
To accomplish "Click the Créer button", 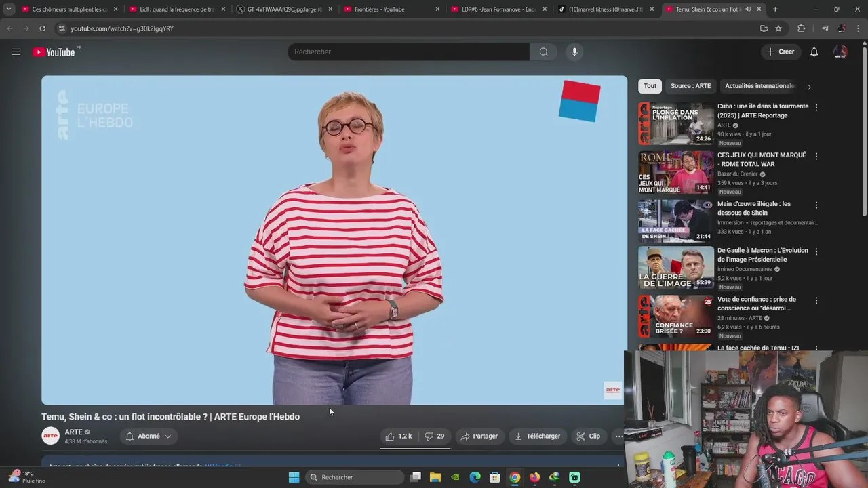I will click(x=780, y=52).
